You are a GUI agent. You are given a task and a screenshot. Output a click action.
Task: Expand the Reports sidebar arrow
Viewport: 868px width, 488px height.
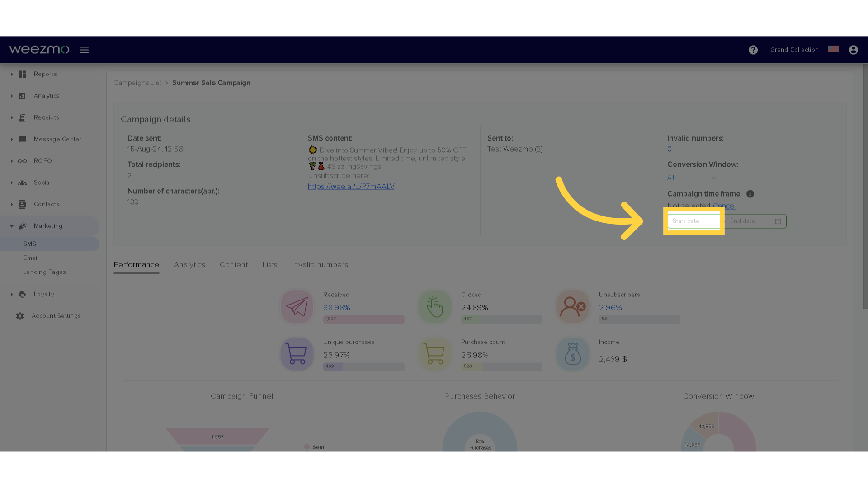tap(12, 74)
